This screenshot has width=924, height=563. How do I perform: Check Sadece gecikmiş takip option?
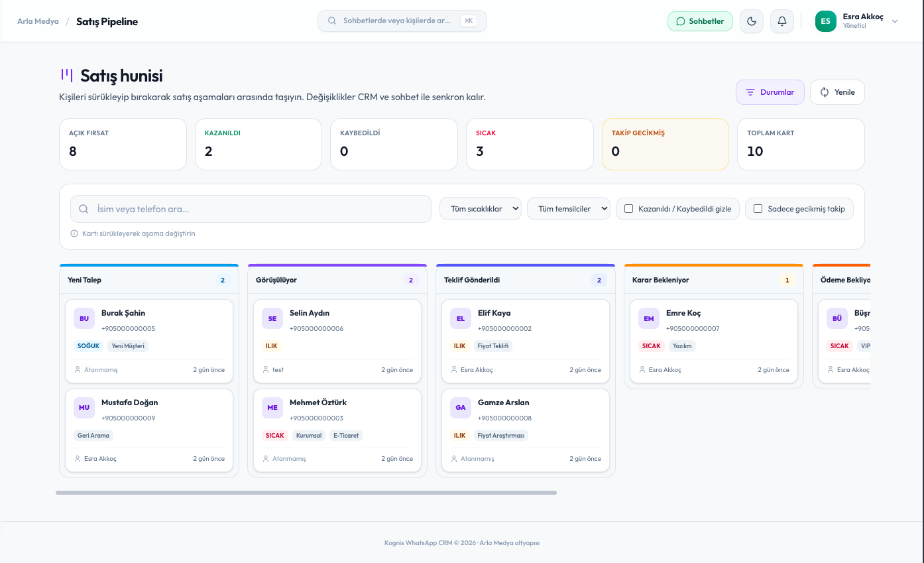click(758, 209)
